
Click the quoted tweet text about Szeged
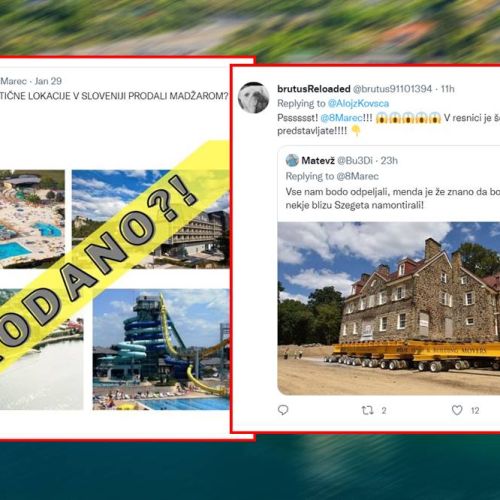point(393,198)
